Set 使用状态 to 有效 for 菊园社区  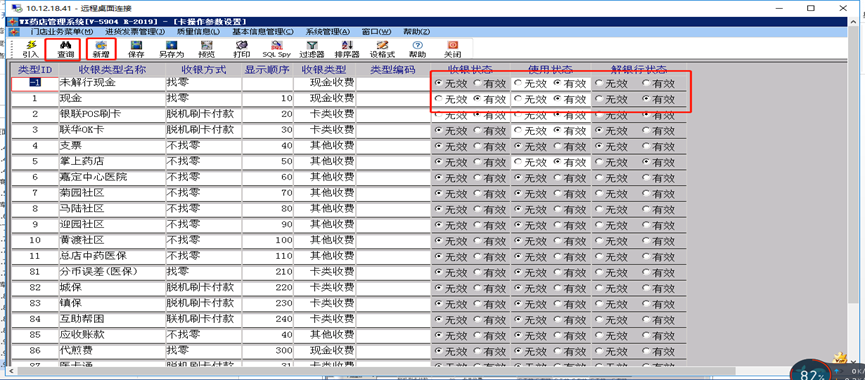(x=558, y=194)
